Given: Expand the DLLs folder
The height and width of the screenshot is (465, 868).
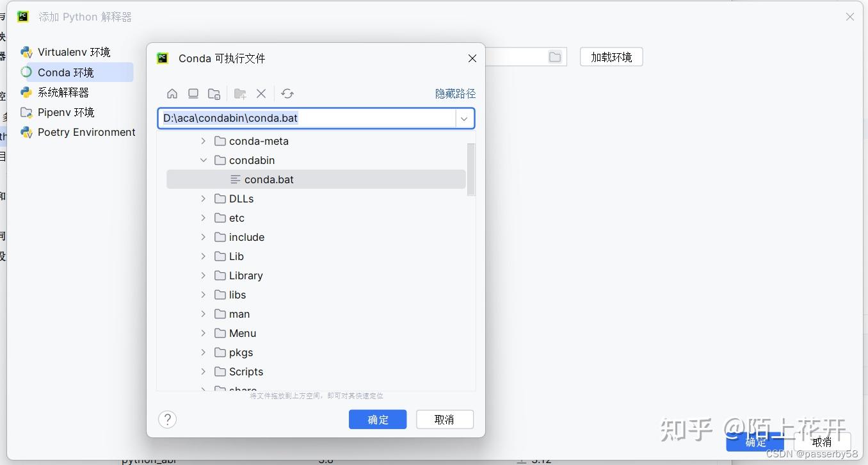Looking at the screenshot, I should coord(203,199).
